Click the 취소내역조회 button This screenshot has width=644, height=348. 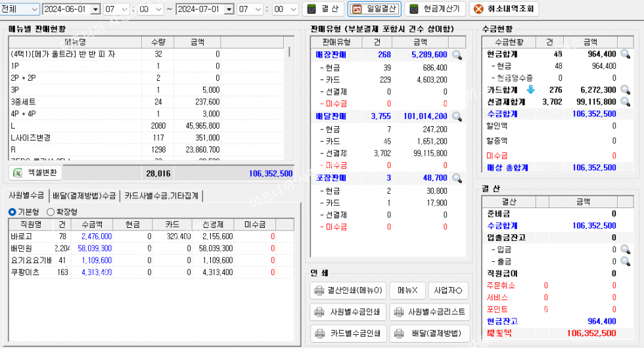(x=503, y=9)
